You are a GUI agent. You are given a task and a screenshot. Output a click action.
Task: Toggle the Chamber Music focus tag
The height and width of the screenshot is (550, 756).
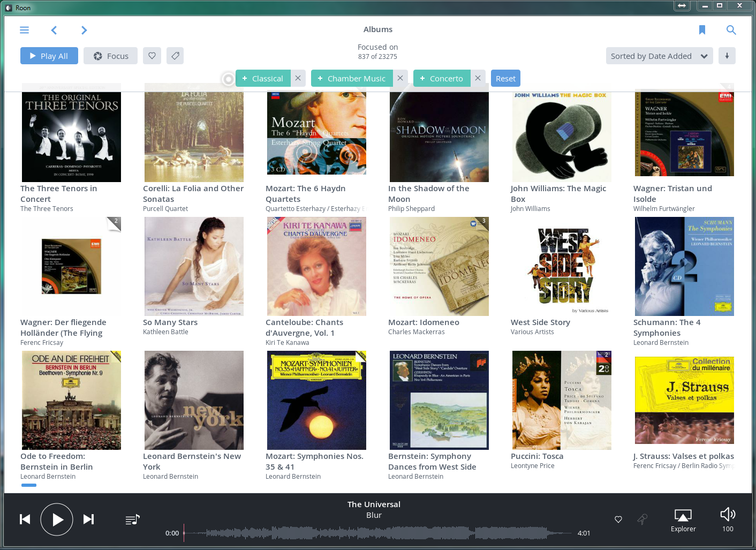pos(352,78)
